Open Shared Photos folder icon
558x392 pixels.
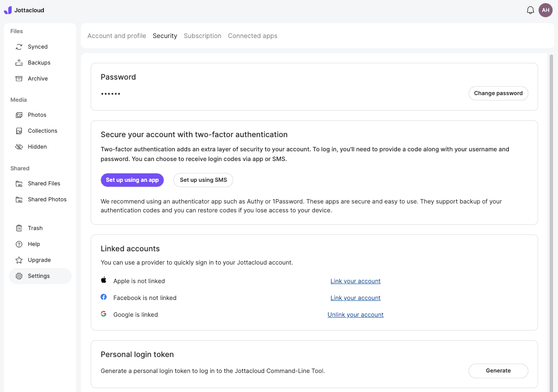pyautogui.click(x=19, y=200)
